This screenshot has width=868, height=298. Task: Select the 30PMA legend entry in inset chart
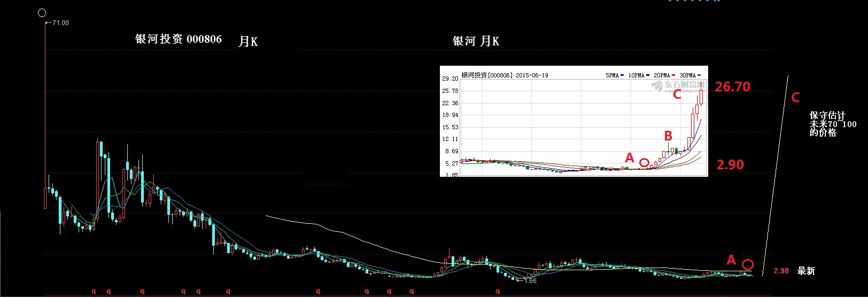(x=690, y=76)
